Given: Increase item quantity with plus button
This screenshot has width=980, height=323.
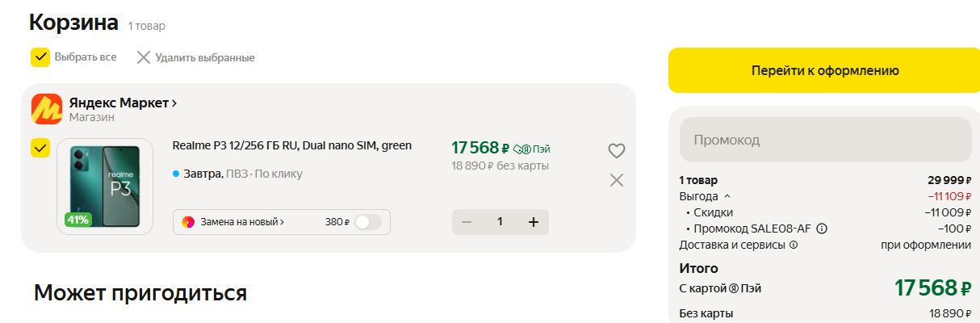Looking at the screenshot, I should [x=533, y=222].
